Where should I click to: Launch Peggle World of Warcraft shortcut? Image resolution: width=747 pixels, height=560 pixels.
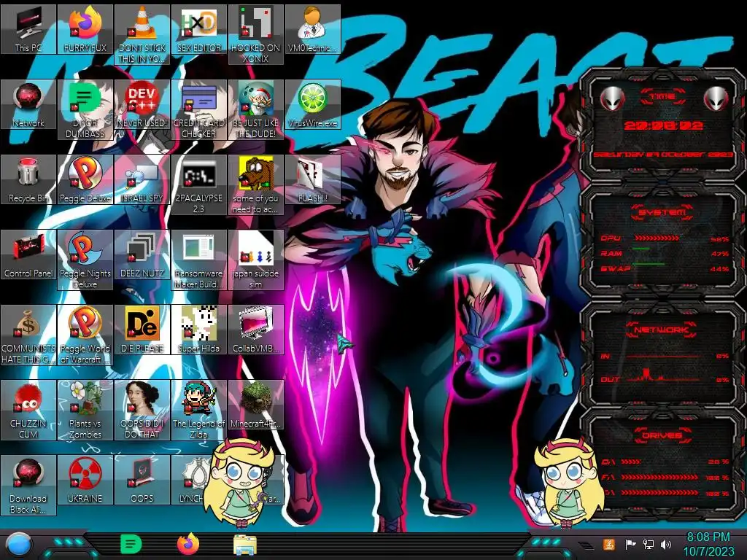(x=85, y=335)
